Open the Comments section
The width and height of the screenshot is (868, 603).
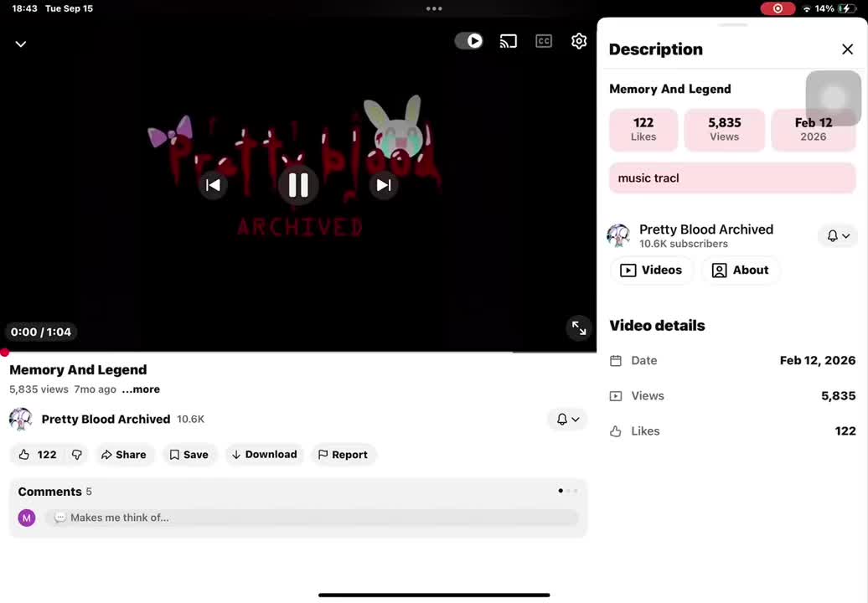click(x=297, y=508)
